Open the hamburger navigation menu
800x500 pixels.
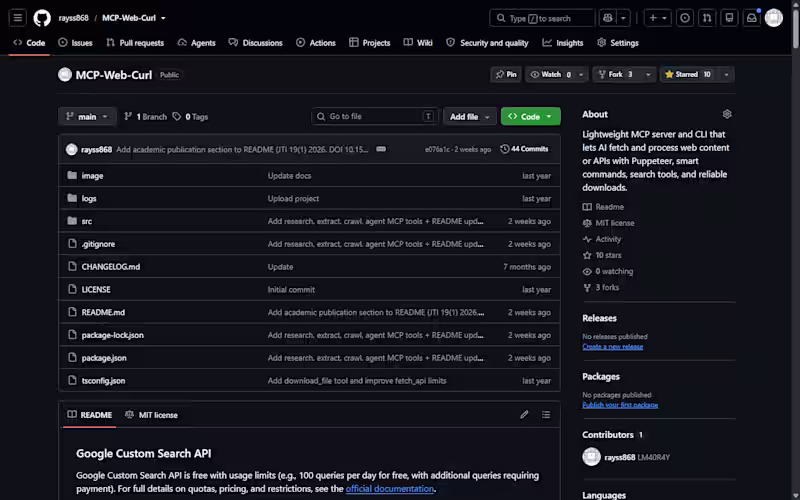17,18
